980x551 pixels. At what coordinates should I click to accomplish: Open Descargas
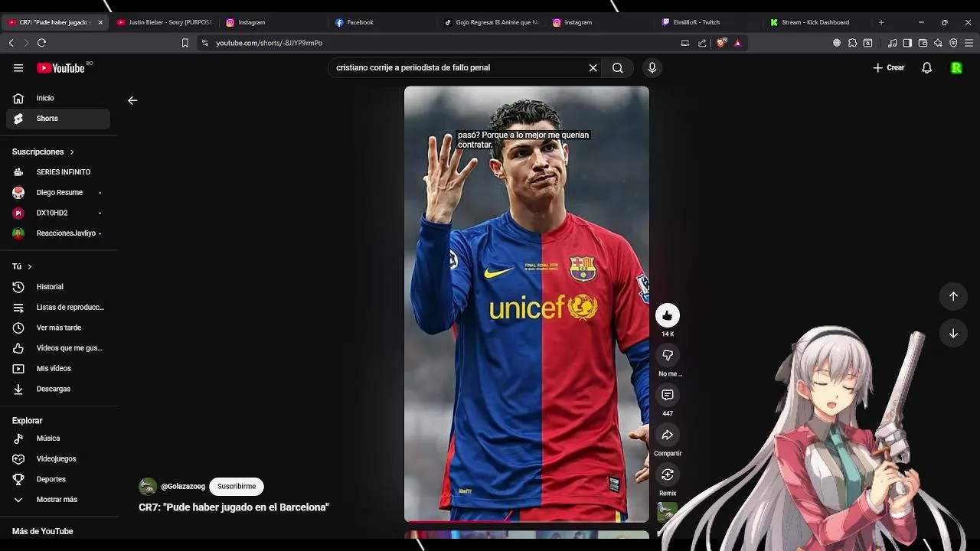(x=58, y=389)
